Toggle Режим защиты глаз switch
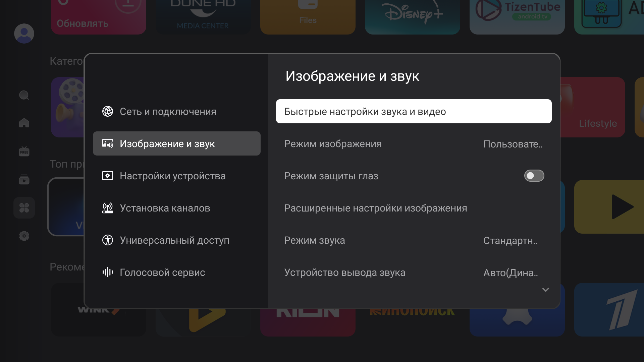 [534, 176]
